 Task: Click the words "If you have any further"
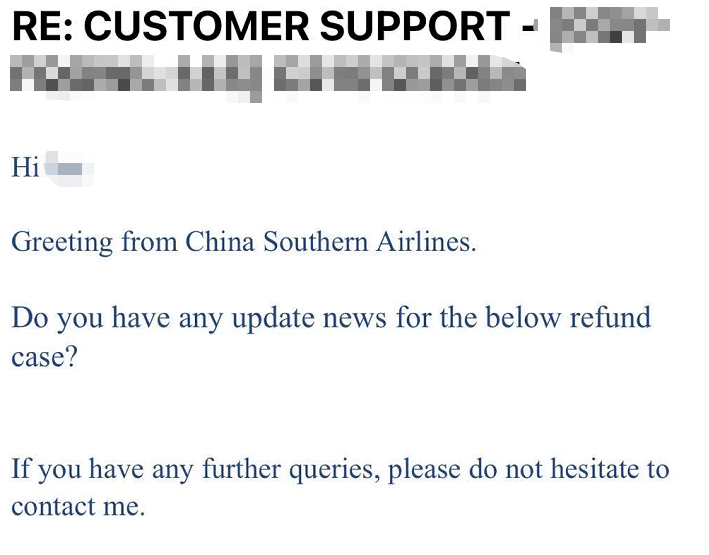click(x=146, y=469)
